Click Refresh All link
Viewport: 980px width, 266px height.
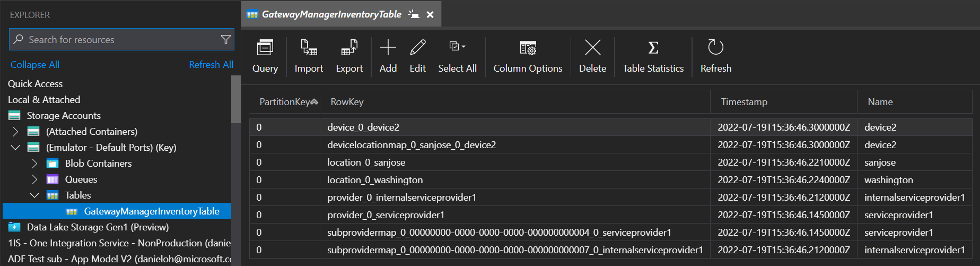pos(211,64)
